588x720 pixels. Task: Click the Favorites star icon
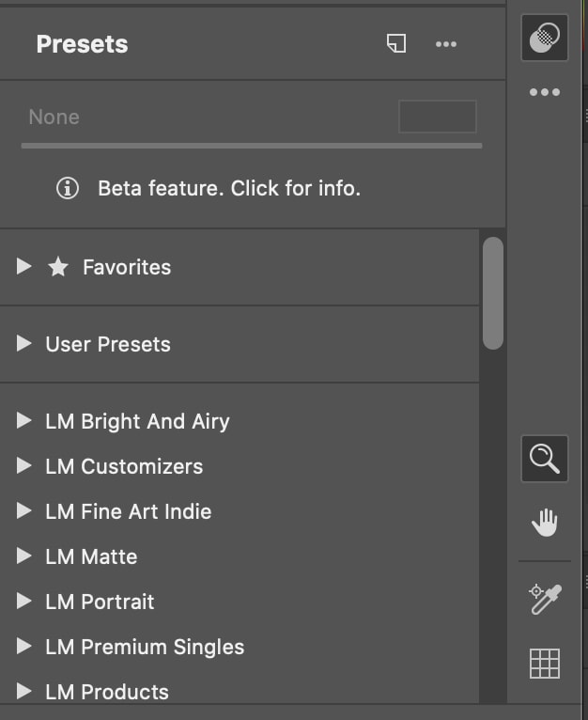(58, 268)
